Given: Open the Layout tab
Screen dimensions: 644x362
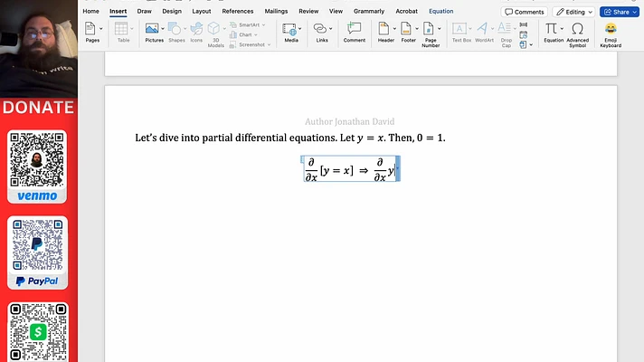Looking at the screenshot, I should pos(201,12).
